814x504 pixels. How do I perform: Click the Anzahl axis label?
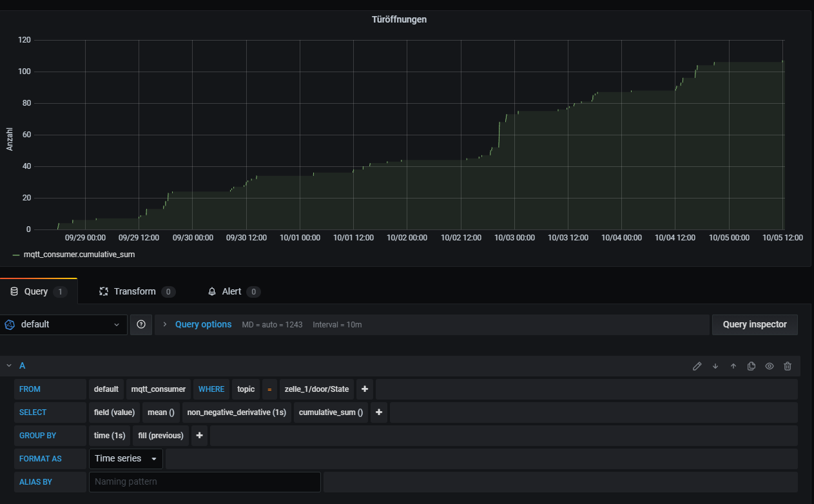click(10, 139)
